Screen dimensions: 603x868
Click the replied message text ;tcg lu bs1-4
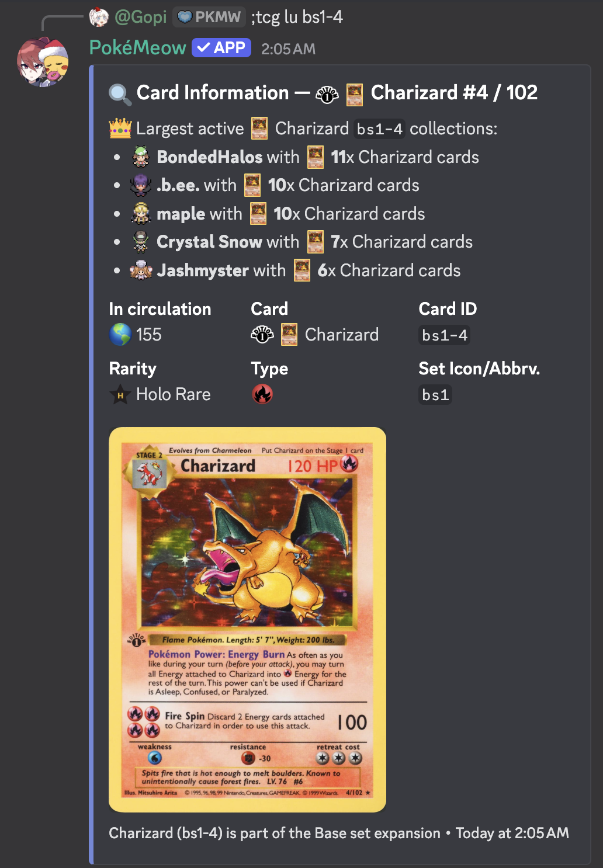click(x=297, y=17)
